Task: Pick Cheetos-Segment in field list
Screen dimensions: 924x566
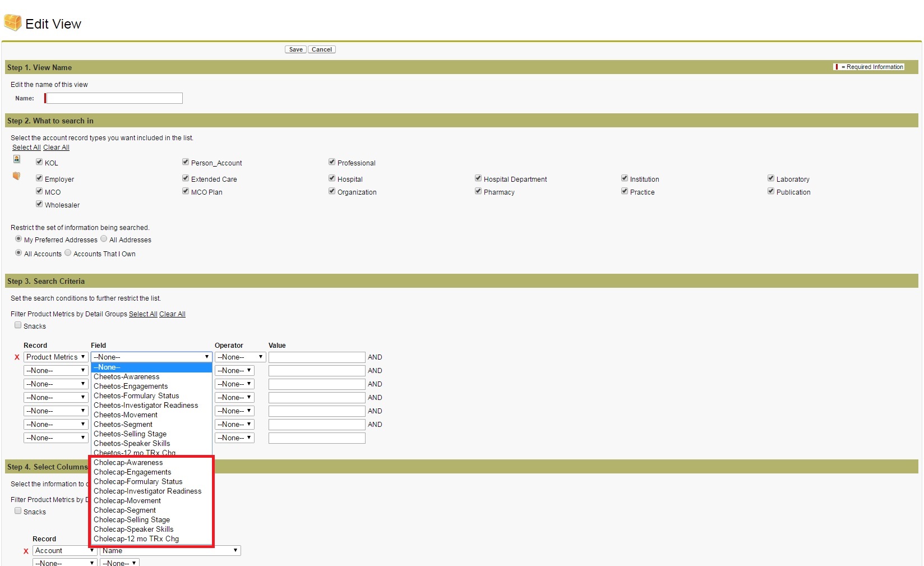Action: click(123, 425)
